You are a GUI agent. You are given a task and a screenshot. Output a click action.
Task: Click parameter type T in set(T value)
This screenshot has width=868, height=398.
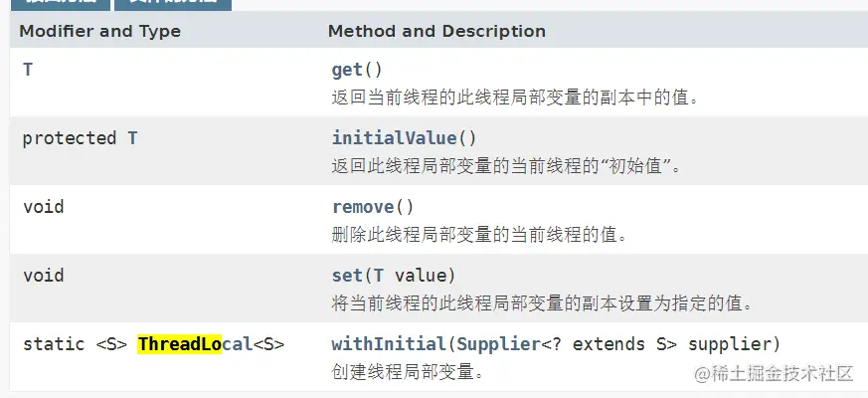click(379, 275)
